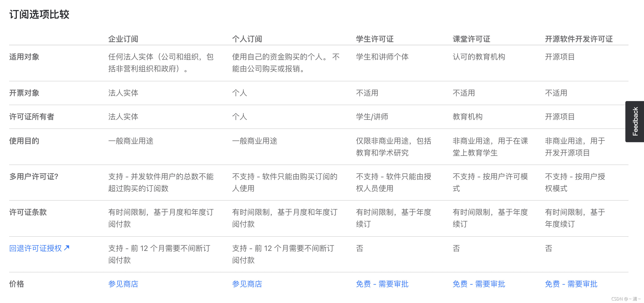Click 企业订阅 前 12 个月 cell
The image size is (644, 303).
click(159, 254)
